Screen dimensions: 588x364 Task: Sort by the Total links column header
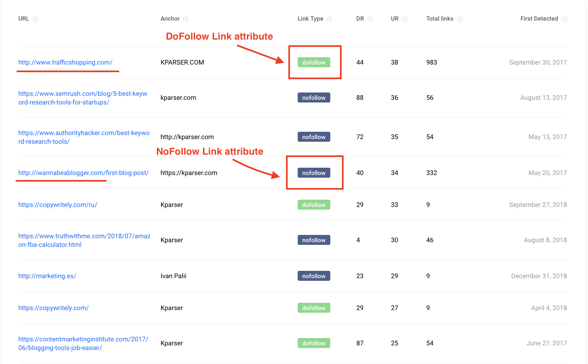[x=440, y=19]
